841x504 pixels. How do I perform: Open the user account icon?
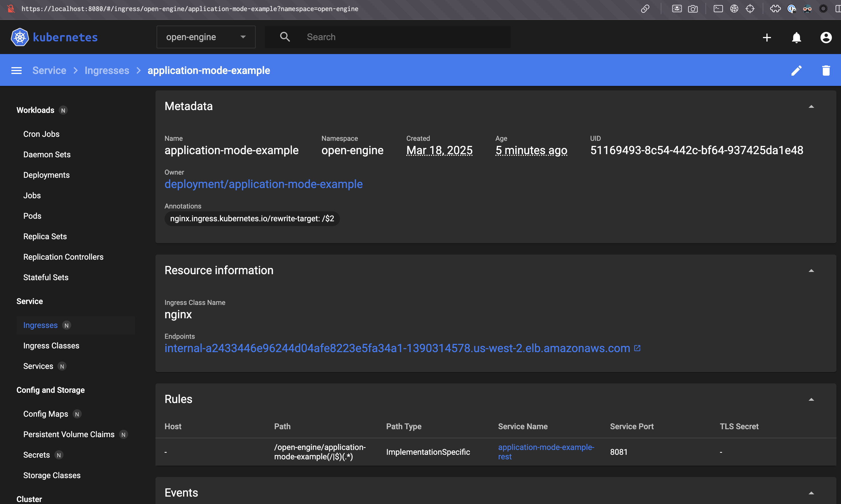click(x=826, y=37)
